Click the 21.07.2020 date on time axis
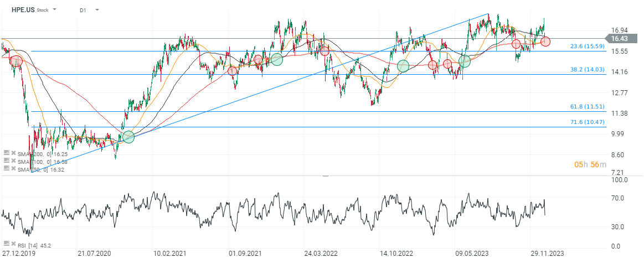 (94, 254)
